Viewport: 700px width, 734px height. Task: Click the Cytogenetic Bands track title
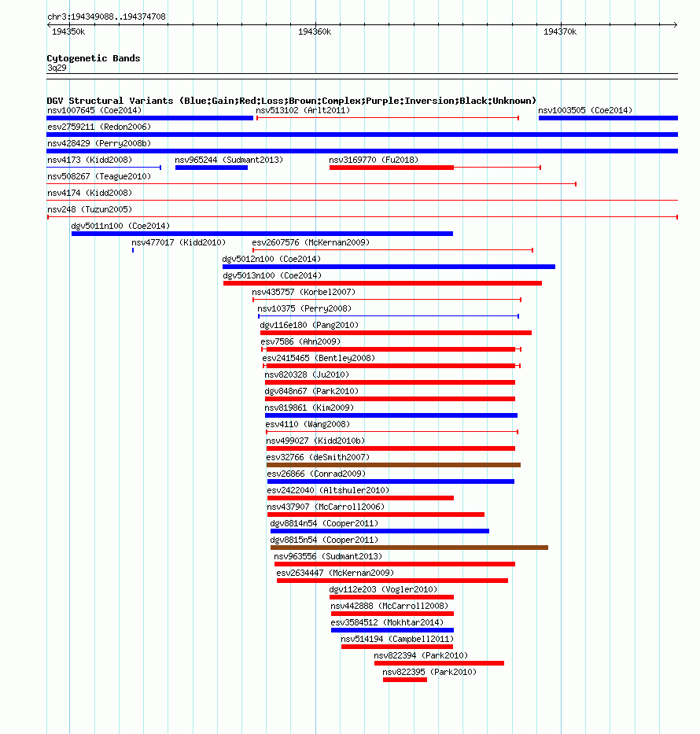point(94,58)
